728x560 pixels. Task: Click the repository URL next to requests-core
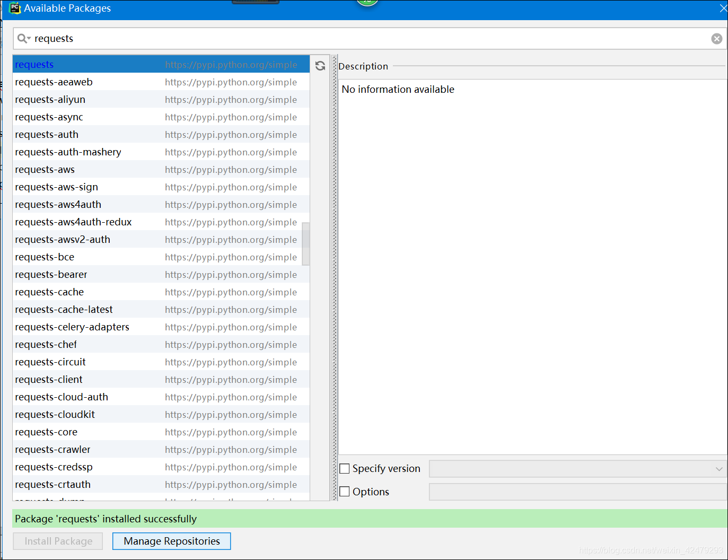[x=231, y=432]
